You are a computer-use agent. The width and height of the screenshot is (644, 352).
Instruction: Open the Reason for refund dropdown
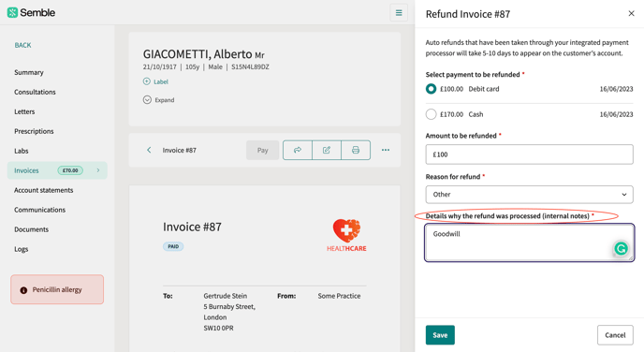[x=529, y=195]
